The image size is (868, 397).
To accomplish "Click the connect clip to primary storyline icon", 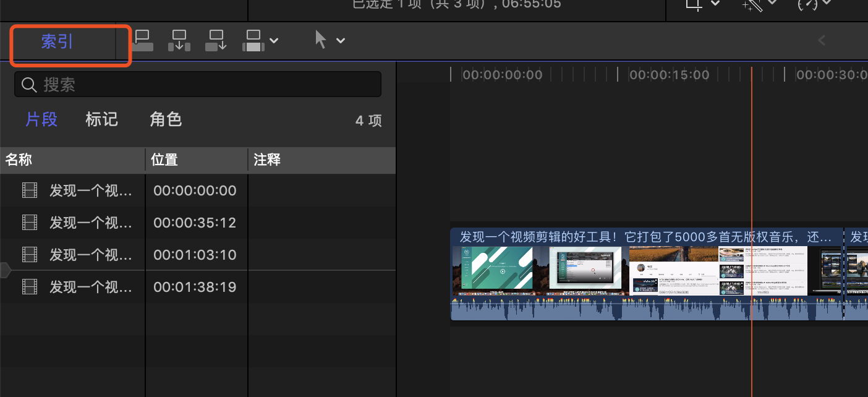I will point(143,41).
